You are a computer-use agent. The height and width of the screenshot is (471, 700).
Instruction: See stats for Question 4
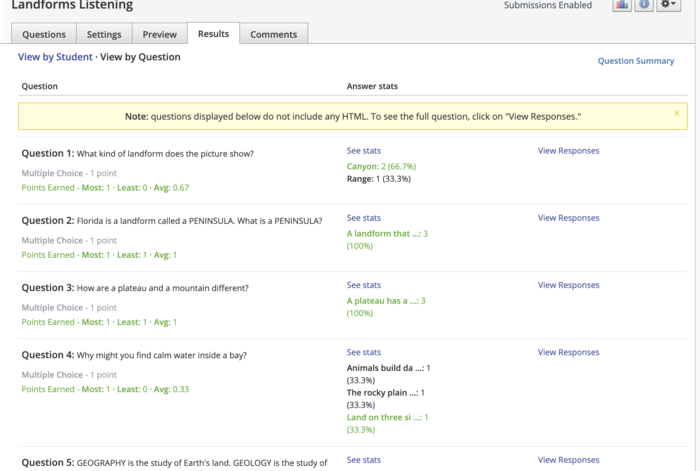point(363,352)
